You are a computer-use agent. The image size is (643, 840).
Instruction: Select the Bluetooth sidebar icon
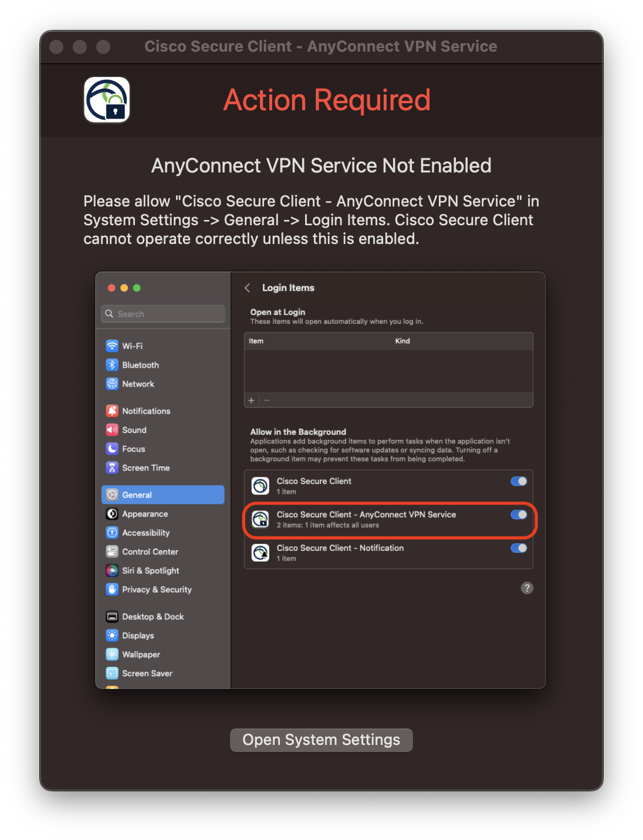pyautogui.click(x=112, y=365)
